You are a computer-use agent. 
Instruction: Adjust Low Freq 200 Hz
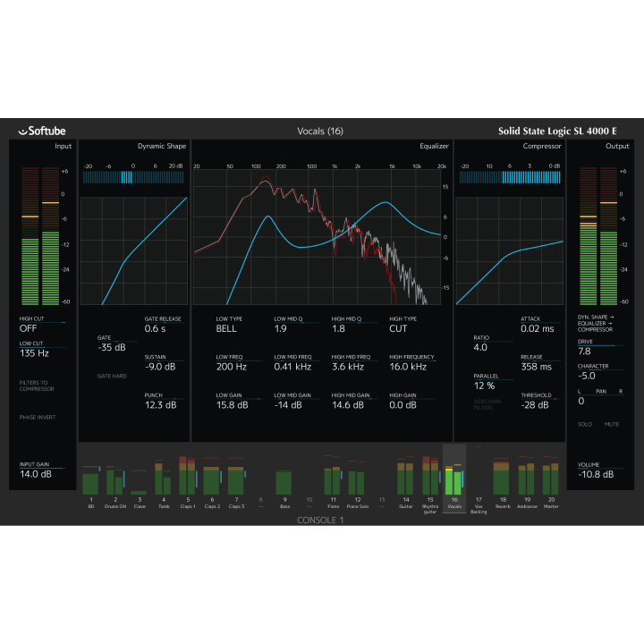[239, 363]
